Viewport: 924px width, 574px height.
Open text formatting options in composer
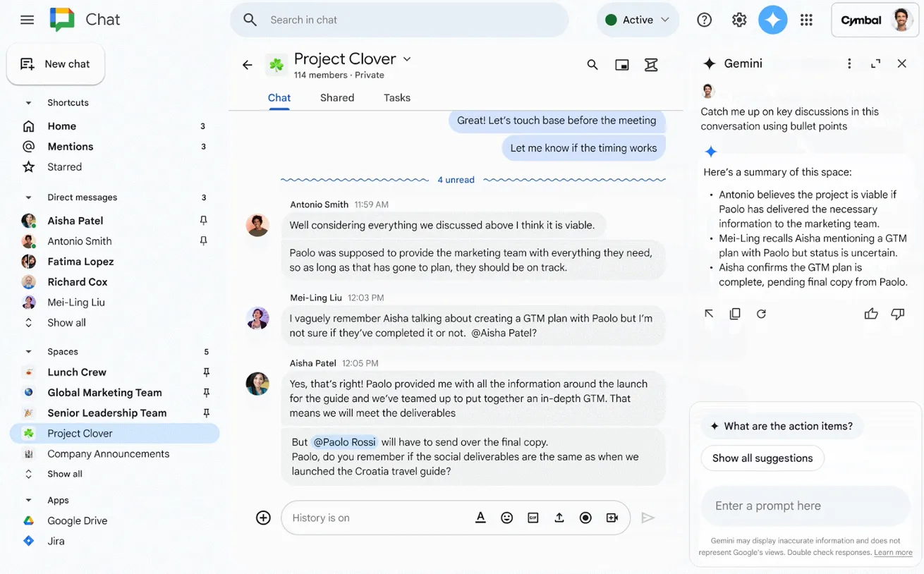click(x=480, y=518)
